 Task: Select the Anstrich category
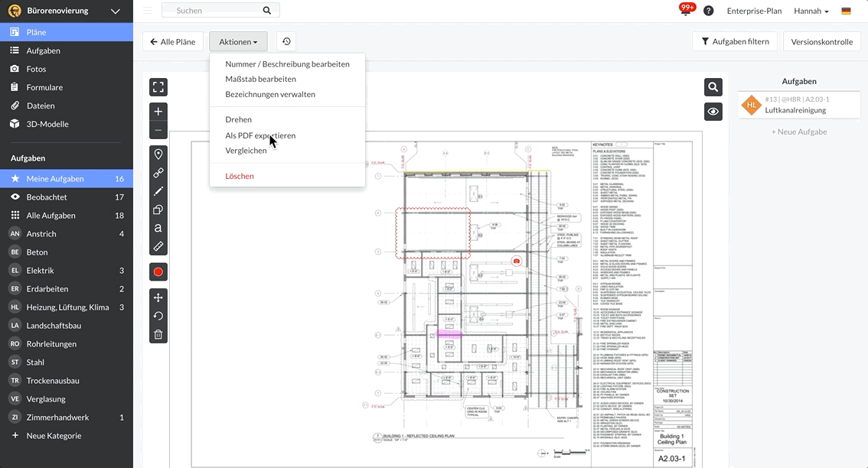[67, 233]
